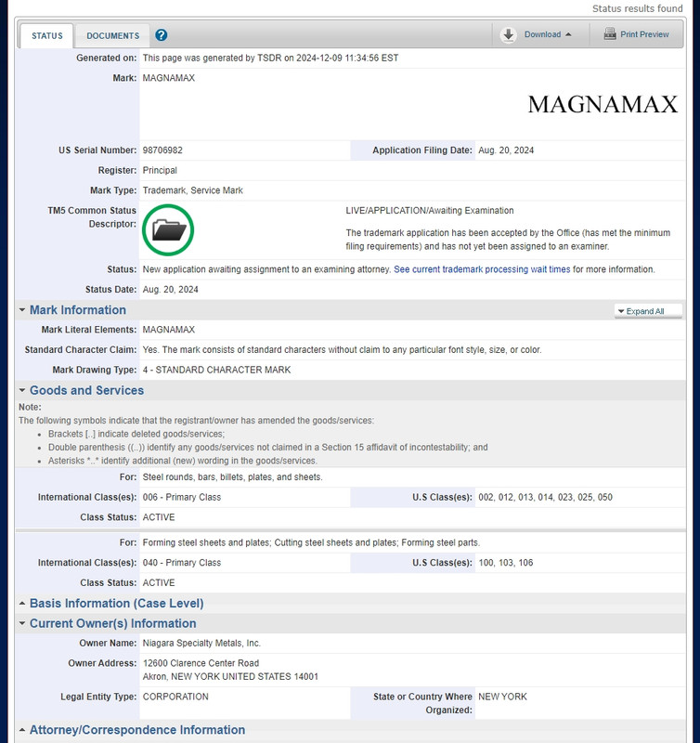Click the generated-on TSDR timestamp text
Image resolution: width=700 pixels, height=743 pixels.
tap(270, 58)
